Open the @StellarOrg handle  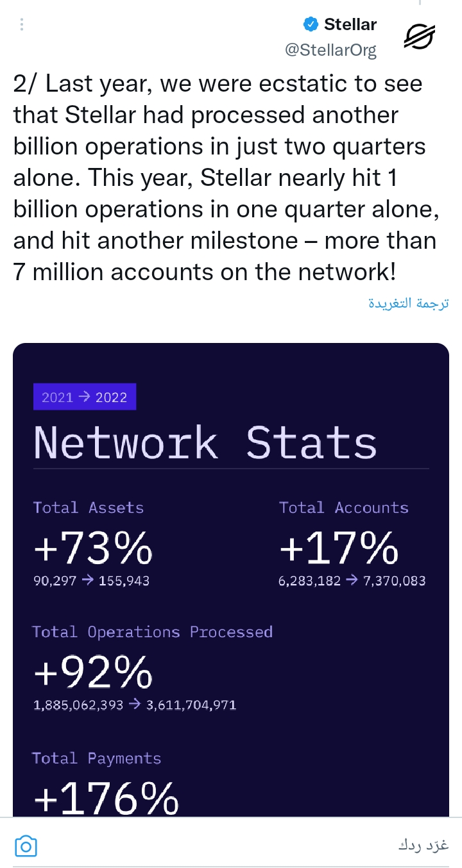pyautogui.click(x=330, y=50)
